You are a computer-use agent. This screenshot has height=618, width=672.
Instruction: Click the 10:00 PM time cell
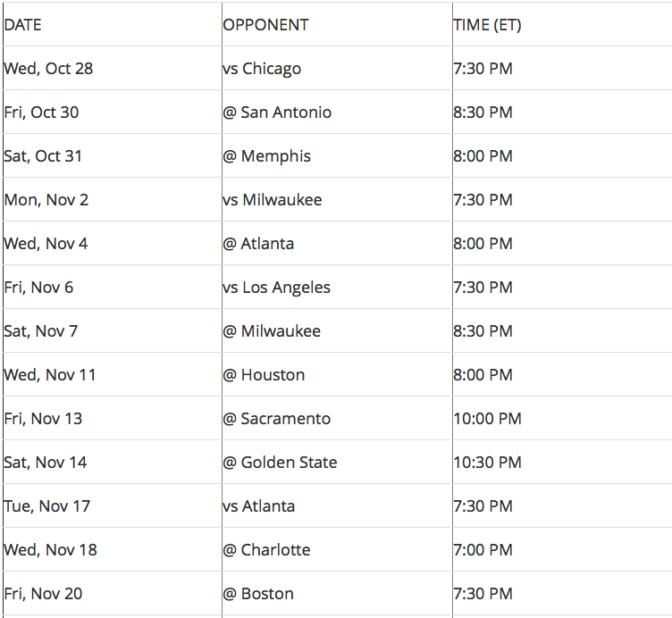tap(487, 419)
